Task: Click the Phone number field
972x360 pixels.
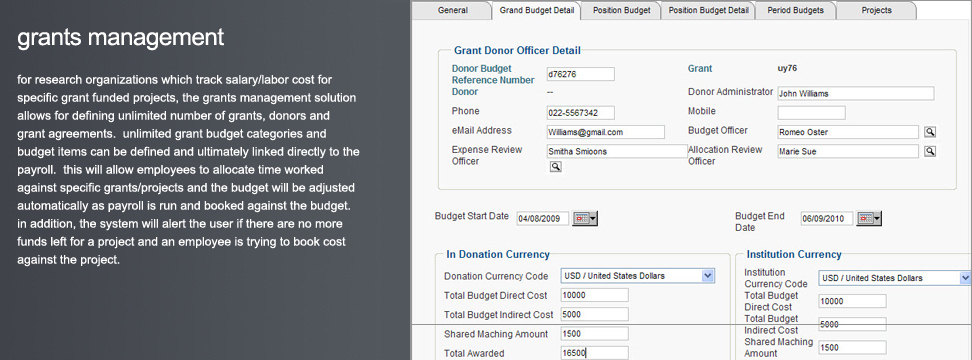Action: (x=580, y=113)
